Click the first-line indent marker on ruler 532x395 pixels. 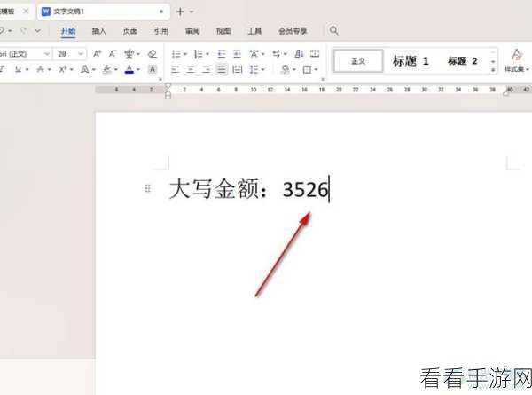pyautogui.click(x=168, y=86)
